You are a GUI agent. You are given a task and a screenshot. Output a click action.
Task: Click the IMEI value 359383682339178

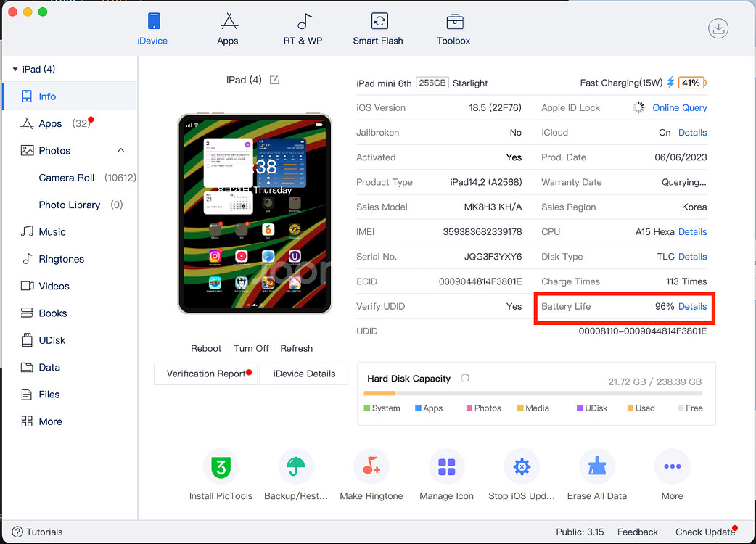(x=482, y=232)
